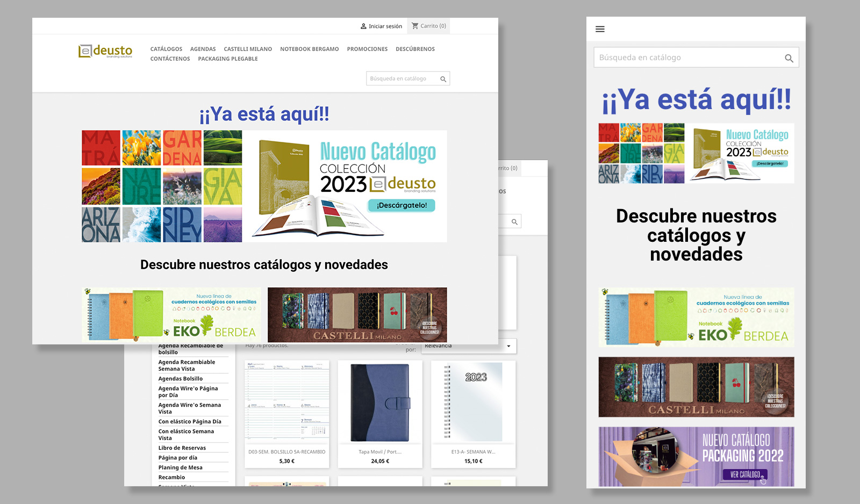Image resolution: width=860 pixels, height=504 pixels.
Task: Open the CASTELLI MILANO menu
Action: click(248, 49)
